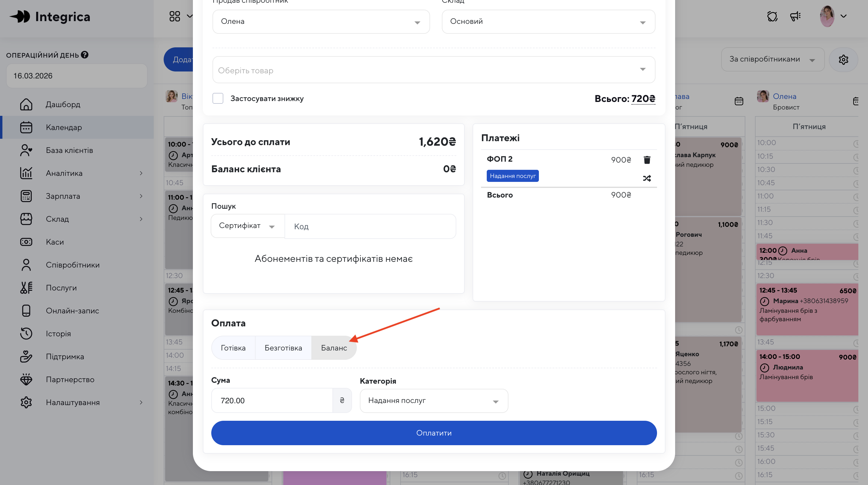Click the Сума amount input field
The width and height of the screenshot is (868, 485).
point(272,401)
